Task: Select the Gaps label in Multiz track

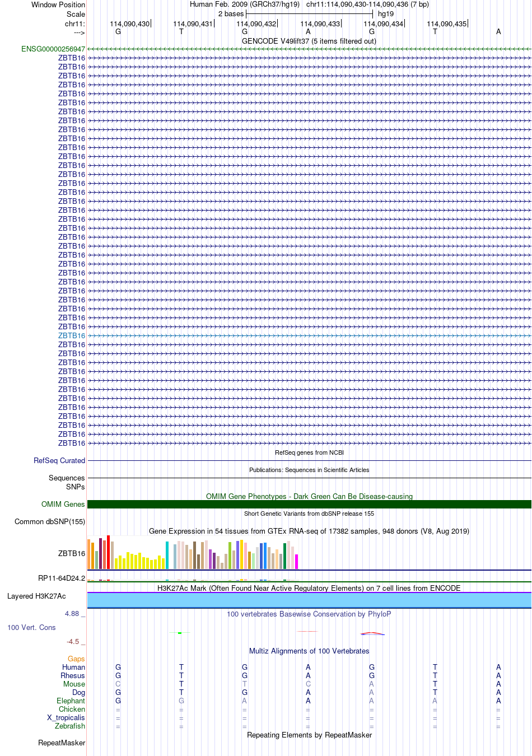Action: 77,659
